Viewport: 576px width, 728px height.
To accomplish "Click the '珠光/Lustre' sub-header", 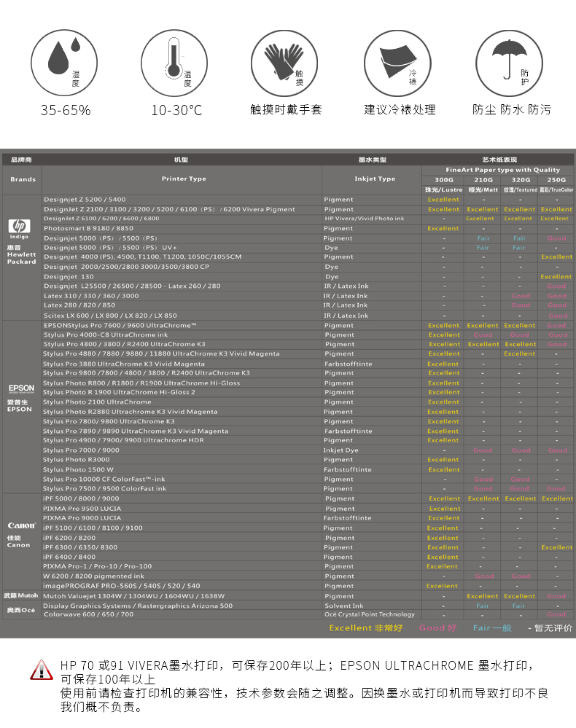I will 443,190.
